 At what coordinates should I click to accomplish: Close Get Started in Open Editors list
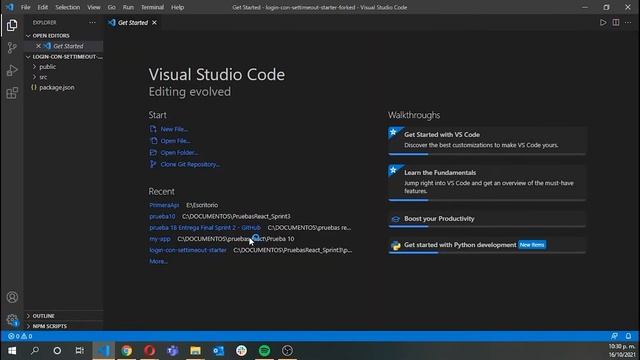coord(38,46)
